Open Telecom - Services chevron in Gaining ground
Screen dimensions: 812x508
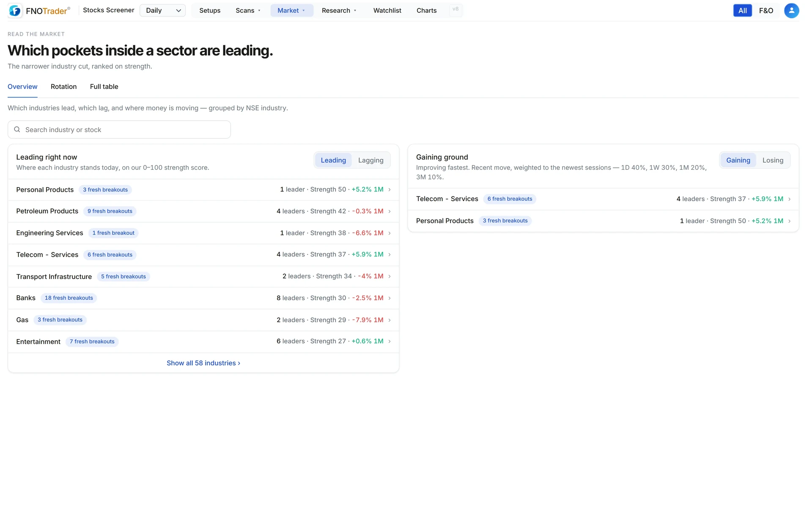789,199
